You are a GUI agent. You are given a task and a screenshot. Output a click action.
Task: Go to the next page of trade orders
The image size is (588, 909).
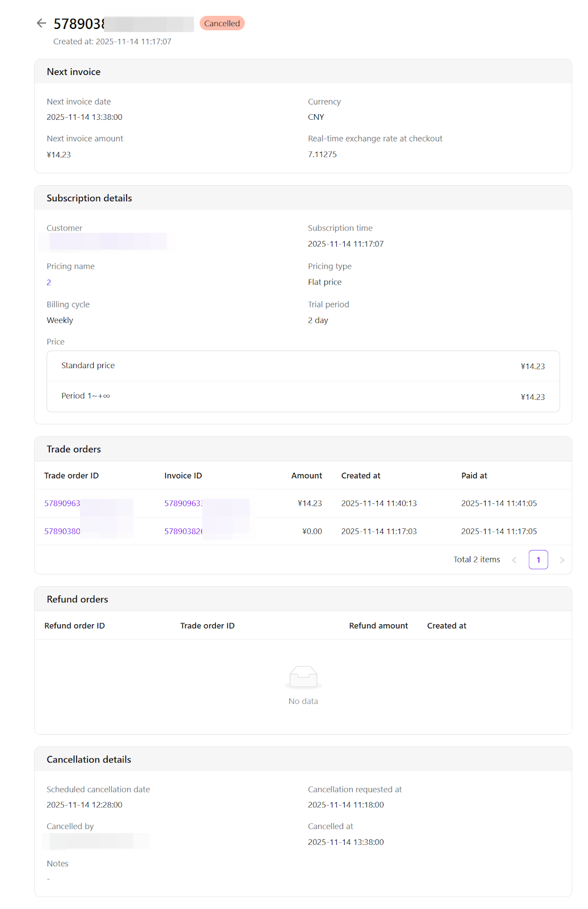(x=562, y=560)
